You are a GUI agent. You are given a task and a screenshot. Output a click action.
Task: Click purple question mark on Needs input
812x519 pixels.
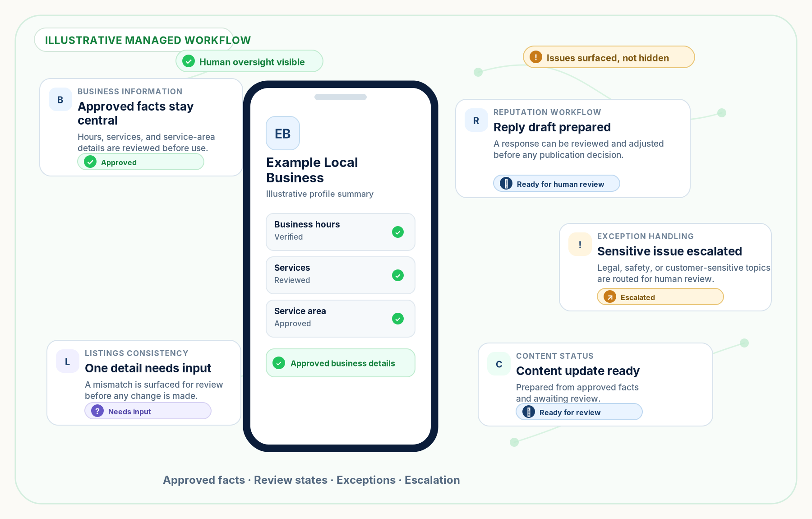97,411
